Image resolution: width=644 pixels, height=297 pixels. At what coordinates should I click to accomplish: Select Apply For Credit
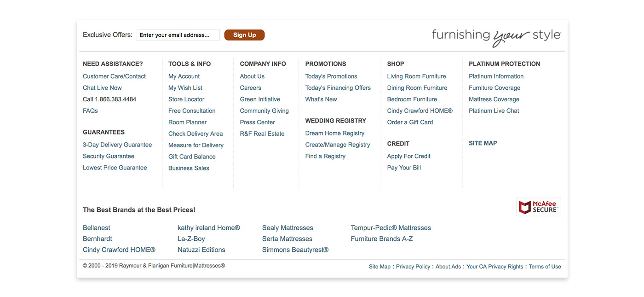click(x=409, y=157)
